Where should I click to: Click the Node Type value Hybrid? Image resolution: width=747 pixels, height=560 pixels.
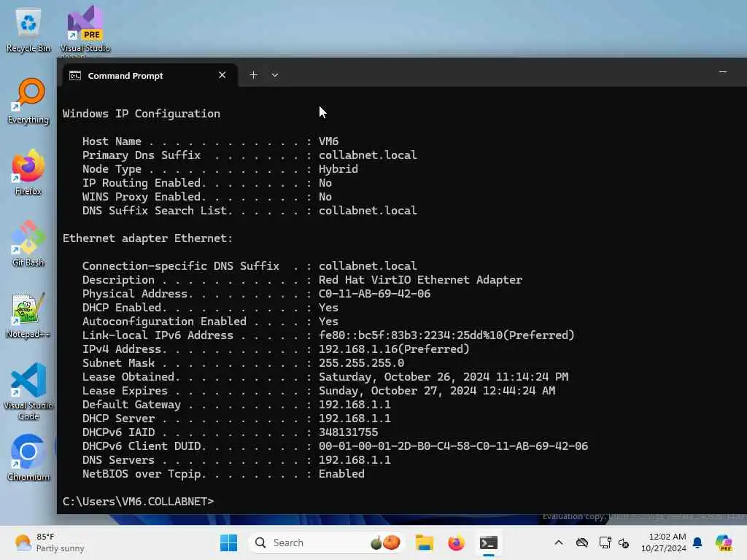(338, 169)
